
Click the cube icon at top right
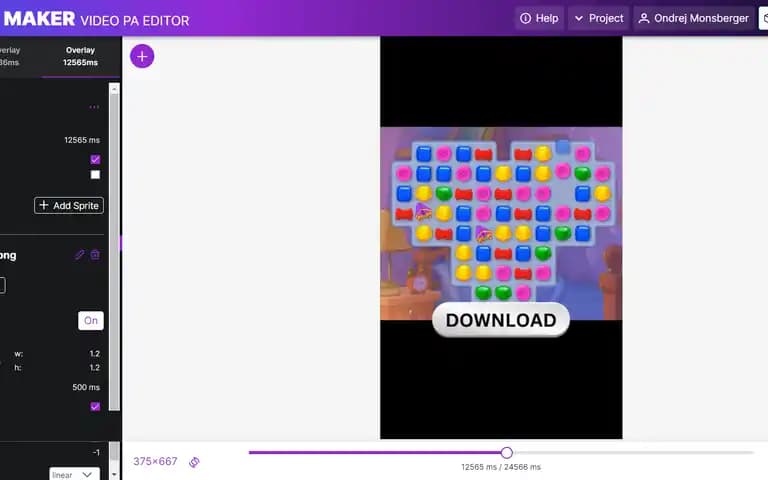pyautogui.click(x=764, y=19)
